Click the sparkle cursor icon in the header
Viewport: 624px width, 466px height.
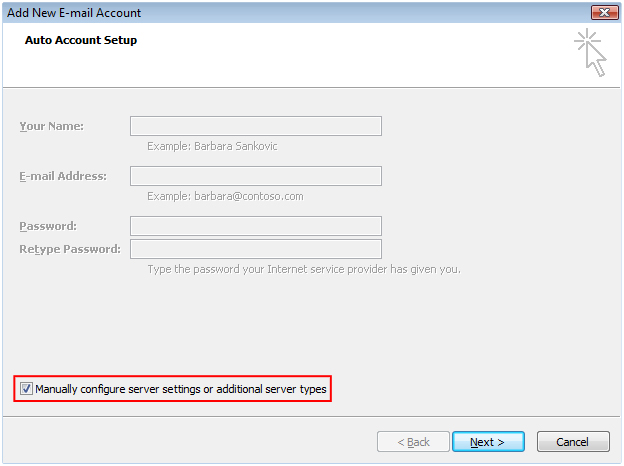[591, 53]
